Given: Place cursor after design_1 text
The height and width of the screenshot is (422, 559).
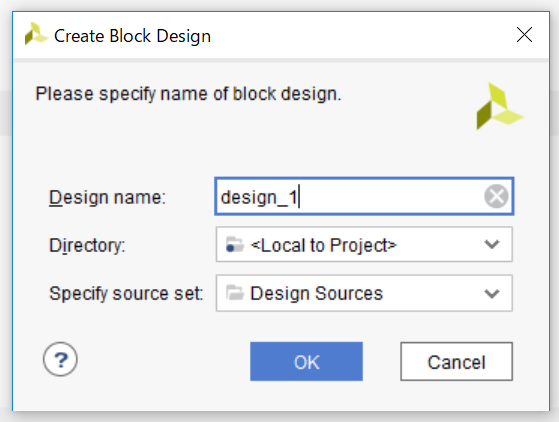Looking at the screenshot, I should (x=299, y=197).
